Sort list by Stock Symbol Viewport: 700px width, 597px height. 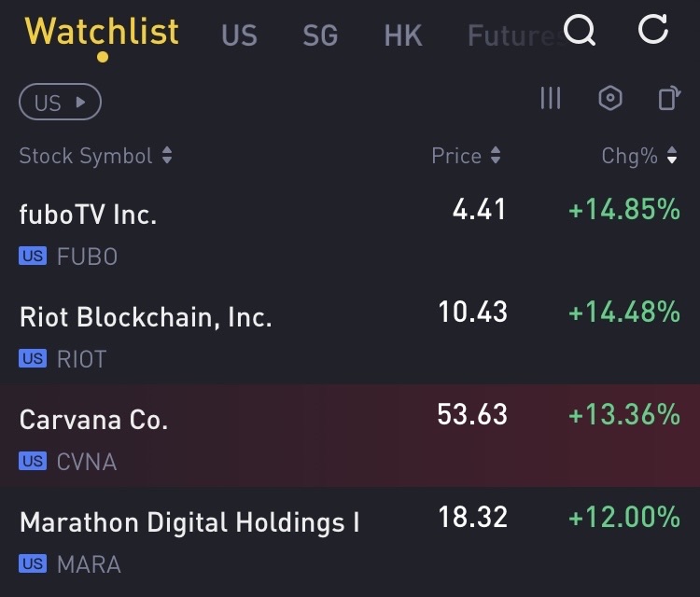(95, 156)
